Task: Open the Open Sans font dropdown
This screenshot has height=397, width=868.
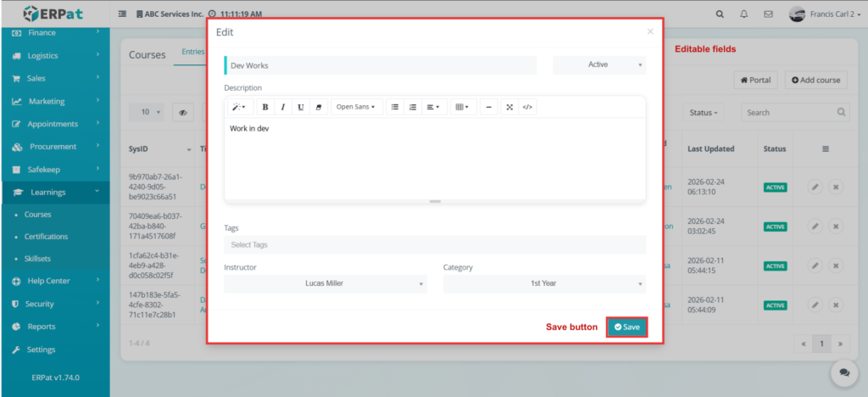Action: tap(357, 107)
